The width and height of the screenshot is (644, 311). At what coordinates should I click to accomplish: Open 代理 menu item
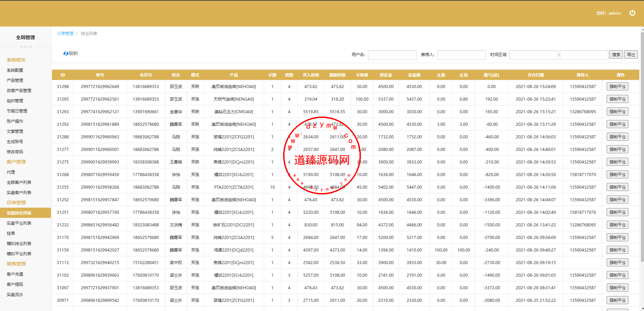point(11,172)
